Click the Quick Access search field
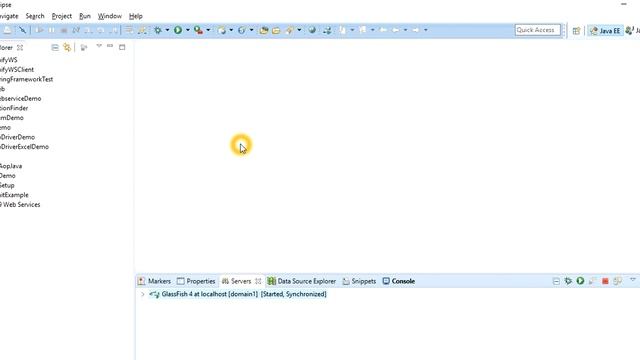640x360 pixels. 538,30
